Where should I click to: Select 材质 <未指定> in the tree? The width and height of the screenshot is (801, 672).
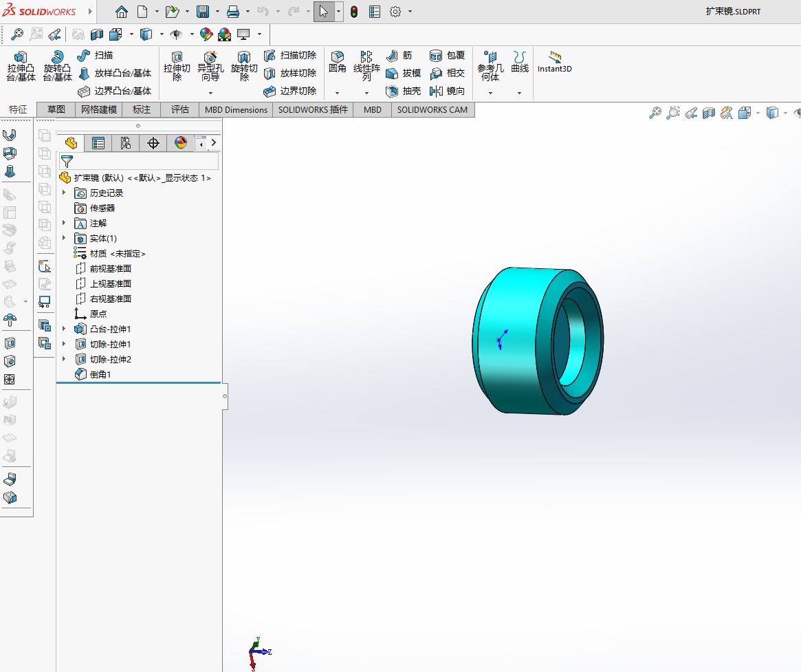click(x=110, y=254)
